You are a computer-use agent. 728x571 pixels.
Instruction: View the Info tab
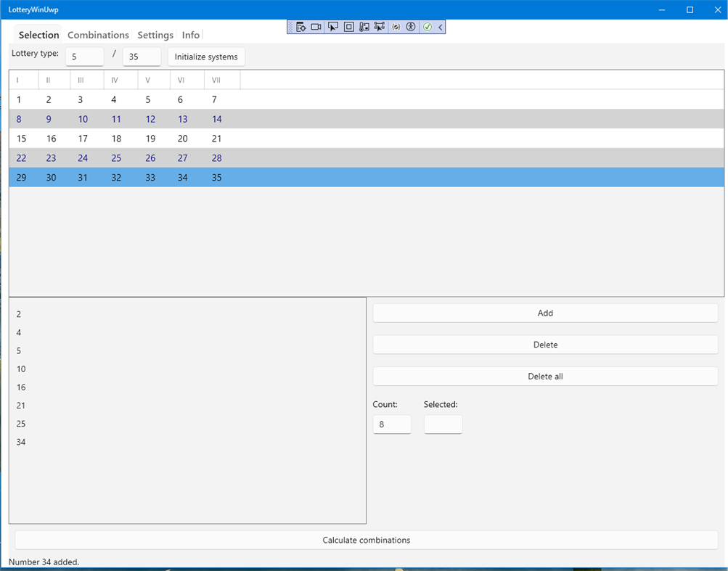pyautogui.click(x=190, y=34)
